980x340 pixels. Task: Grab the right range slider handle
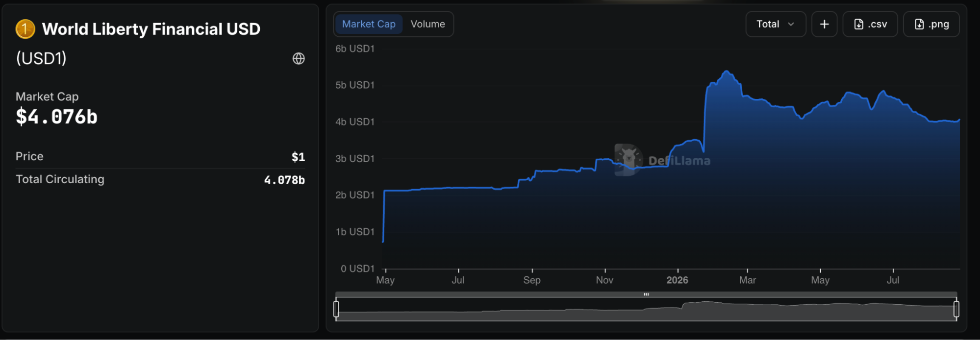point(956,309)
